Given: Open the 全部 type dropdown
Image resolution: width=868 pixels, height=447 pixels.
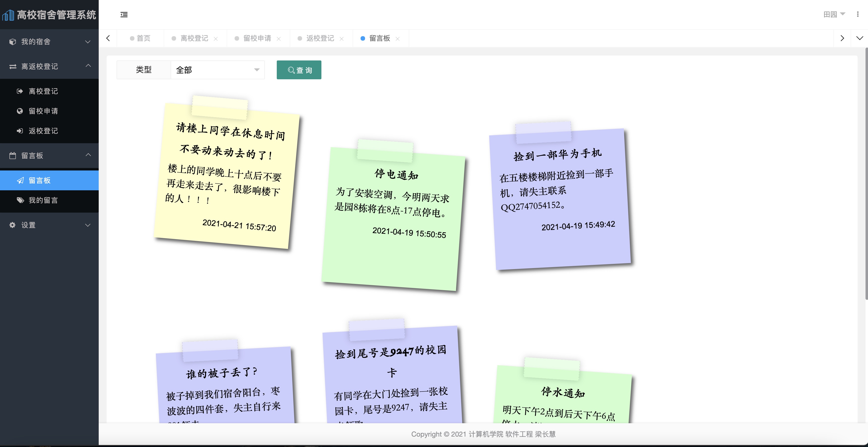Looking at the screenshot, I should [x=217, y=70].
